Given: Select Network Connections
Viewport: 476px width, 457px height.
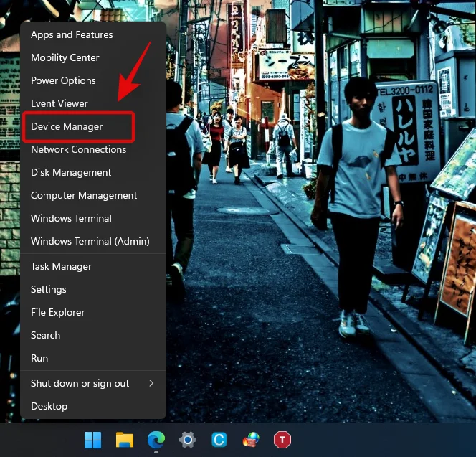Looking at the screenshot, I should (78, 149).
